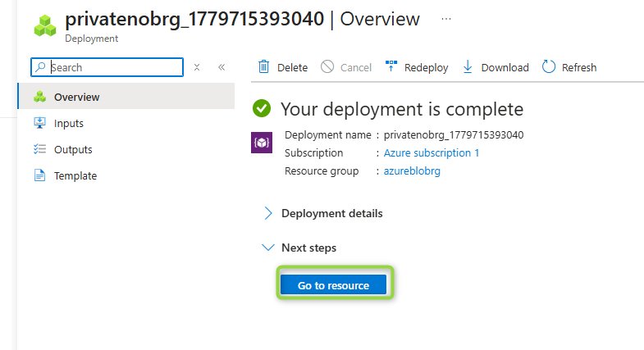Click the Next steps heading text
644x350 pixels.
[x=308, y=248]
